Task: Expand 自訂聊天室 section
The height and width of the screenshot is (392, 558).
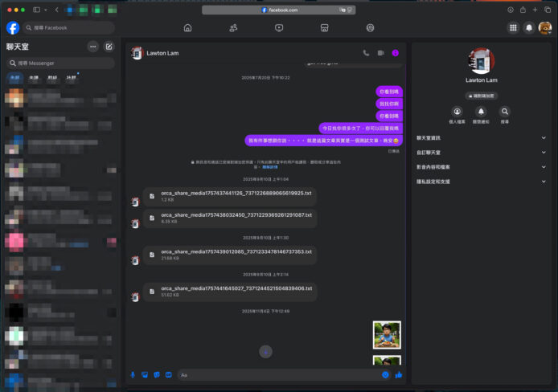Action: (x=481, y=153)
